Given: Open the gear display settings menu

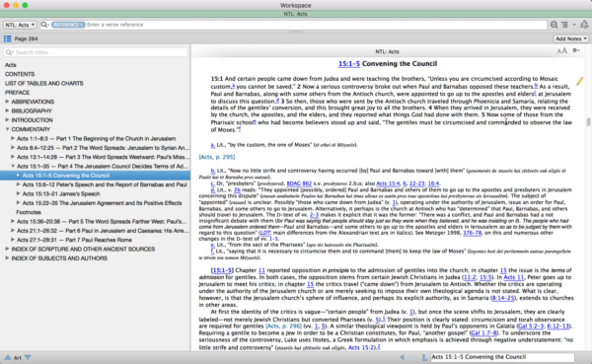Looking at the screenshot, I should point(576,50).
